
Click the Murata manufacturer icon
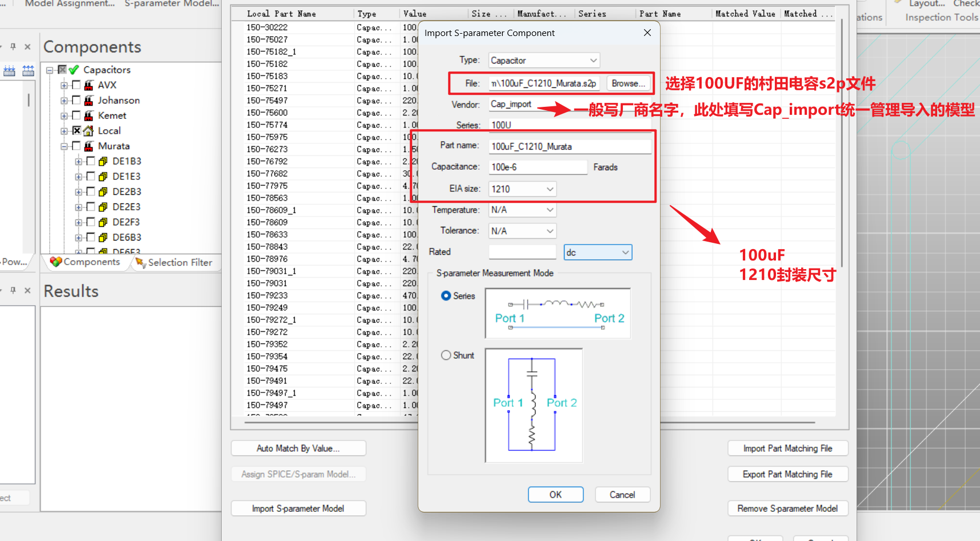[89, 146]
